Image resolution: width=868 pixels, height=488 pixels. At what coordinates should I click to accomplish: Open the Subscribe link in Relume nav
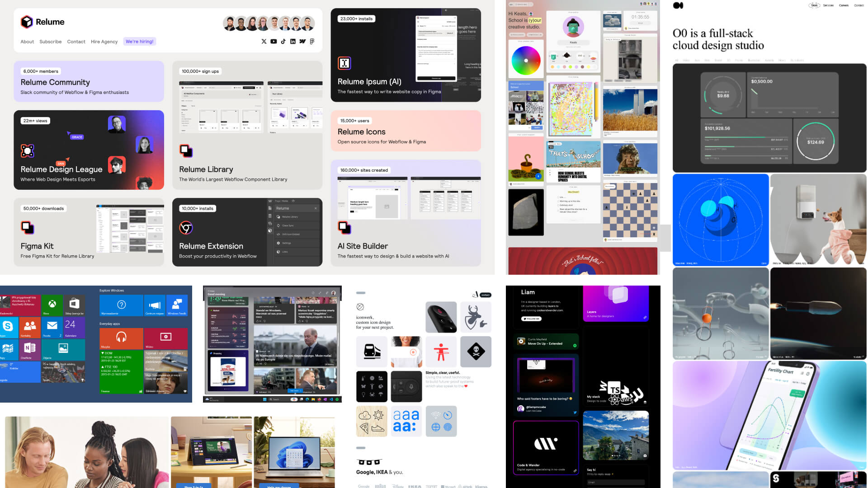point(50,42)
